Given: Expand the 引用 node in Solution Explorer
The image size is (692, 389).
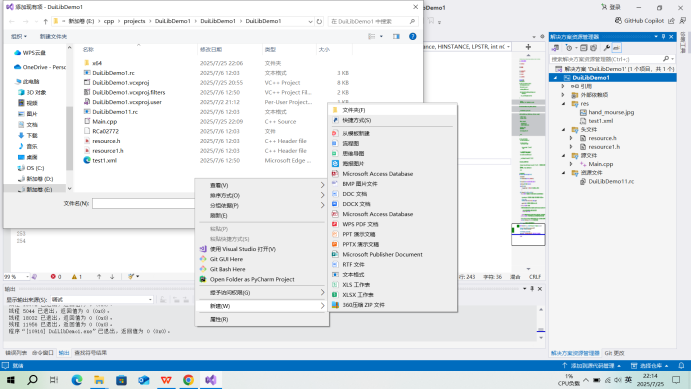Looking at the screenshot, I should click(x=563, y=87).
